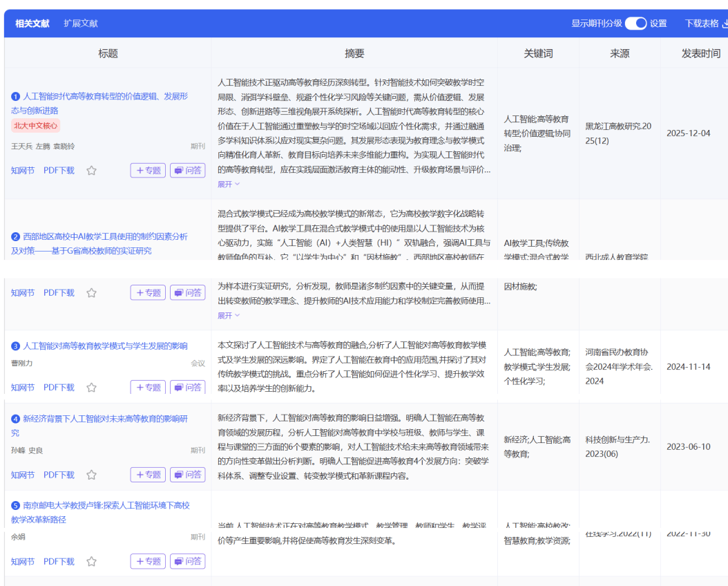
Task: Click the 发表时间 column header
Action: point(700,54)
